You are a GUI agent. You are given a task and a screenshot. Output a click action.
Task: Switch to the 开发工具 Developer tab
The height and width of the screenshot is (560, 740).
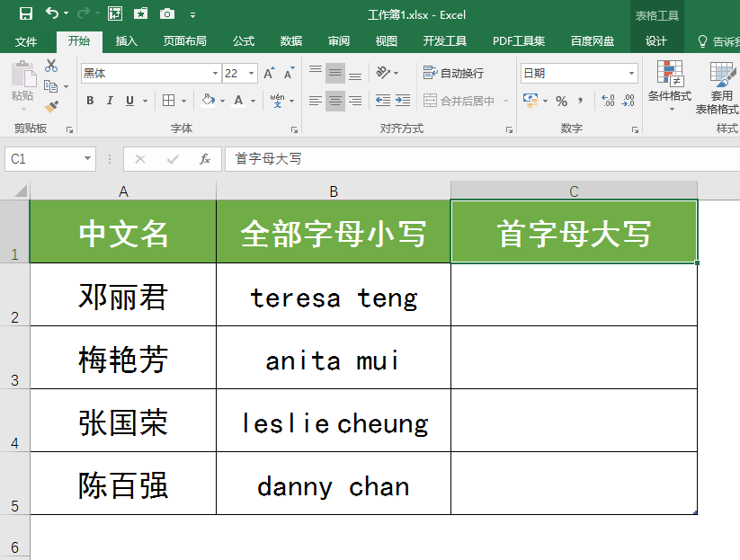pos(444,41)
